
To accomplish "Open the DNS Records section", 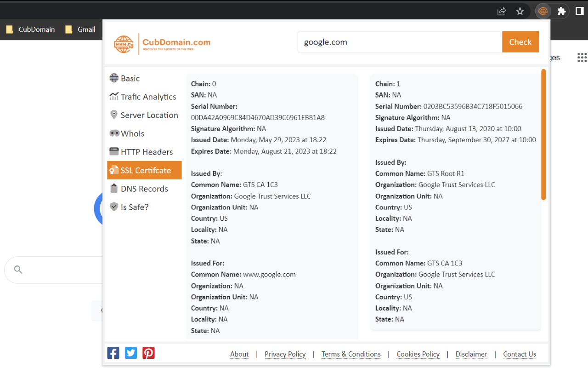I will pos(144,189).
